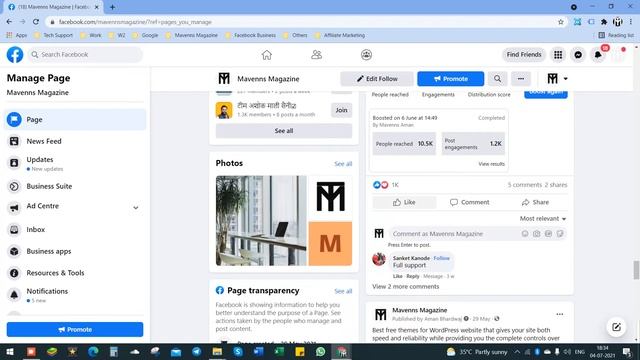Click View results link
Viewport: 640px width, 360px height.
click(x=491, y=164)
